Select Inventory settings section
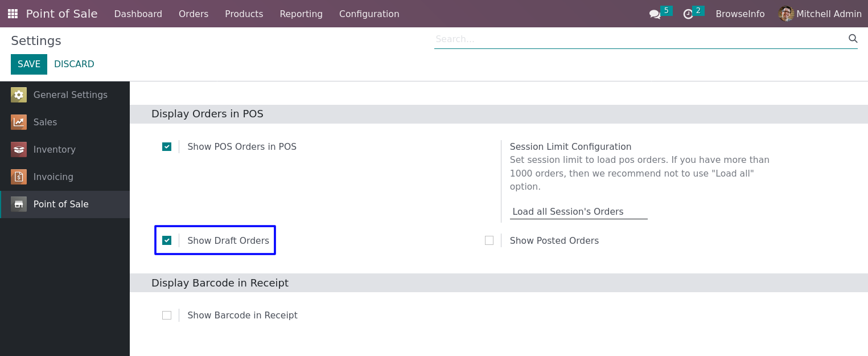The height and width of the screenshot is (356, 868). [x=65, y=150]
